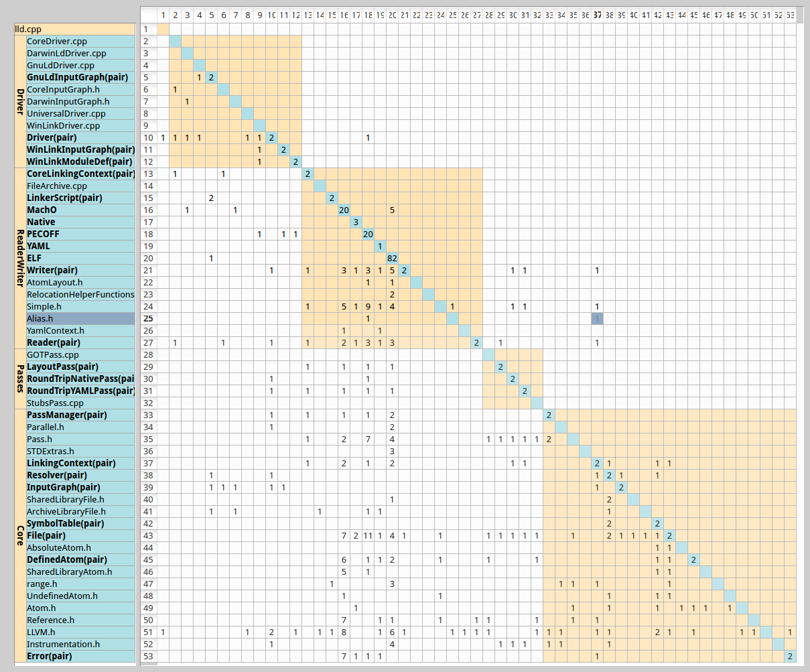Select Pass.h row label
Screen dimensions: 810x672
tap(80, 440)
